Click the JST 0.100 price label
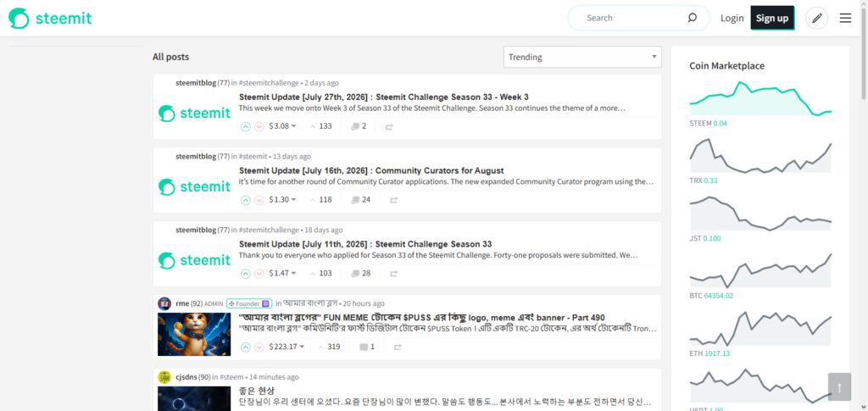This screenshot has height=411, width=868. click(705, 238)
